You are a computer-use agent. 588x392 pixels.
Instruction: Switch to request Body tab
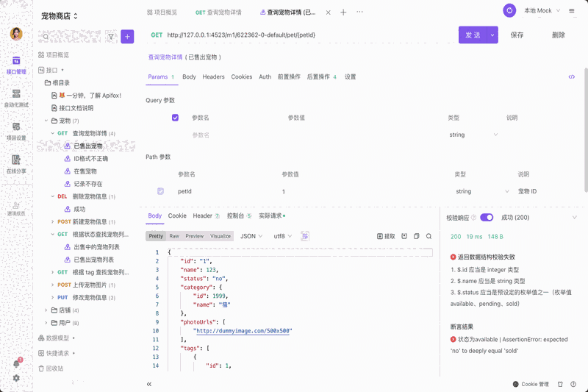point(189,77)
